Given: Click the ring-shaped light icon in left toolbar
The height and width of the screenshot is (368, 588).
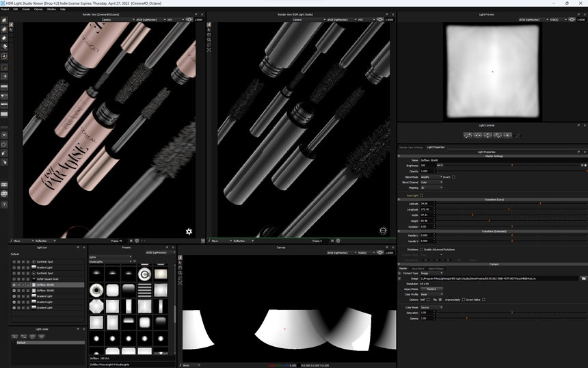Looking at the screenshot, I should tap(4, 56).
